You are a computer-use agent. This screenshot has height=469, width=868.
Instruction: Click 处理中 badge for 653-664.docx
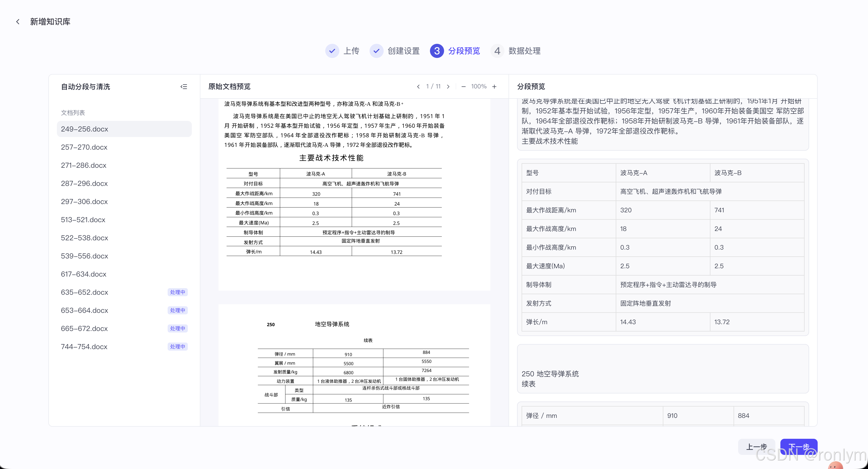177,311
